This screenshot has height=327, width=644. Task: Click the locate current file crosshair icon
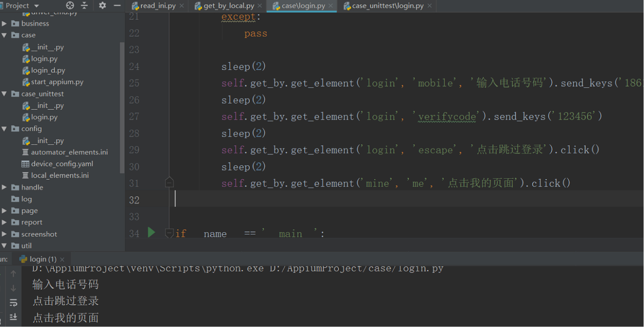pyautogui.click(x=70, y=6)
